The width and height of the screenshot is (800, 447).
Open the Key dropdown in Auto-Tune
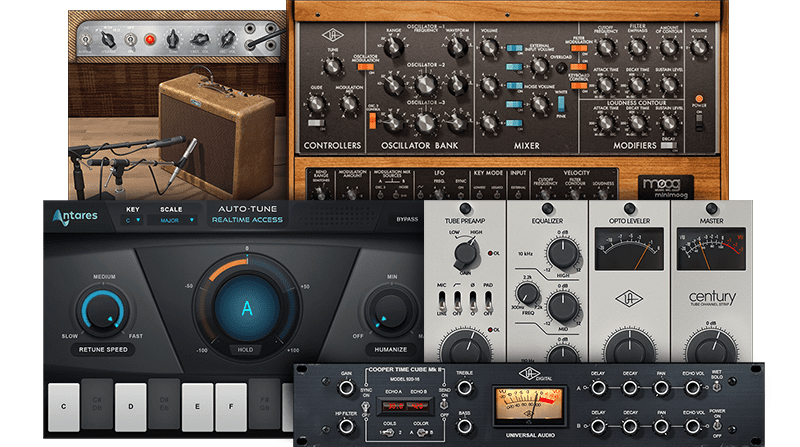point(133,220)
